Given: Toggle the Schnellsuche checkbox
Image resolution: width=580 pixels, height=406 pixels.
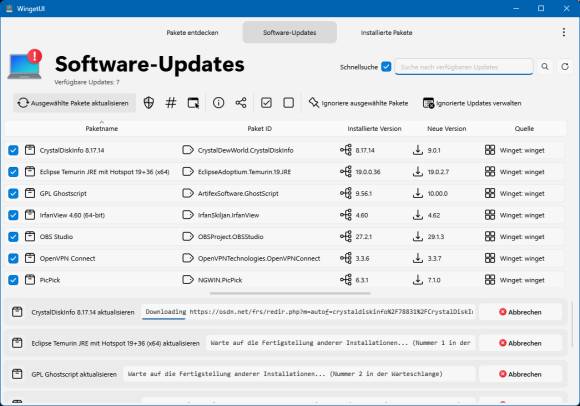Looking at the screenshot, I should coord(386,67).
